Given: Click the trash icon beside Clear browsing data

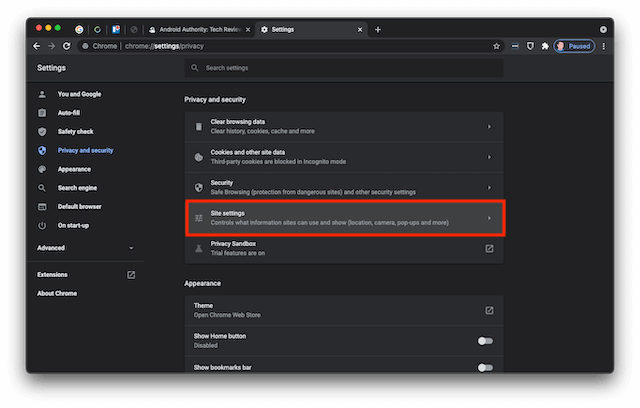Looking at the screenshot, I should tap(198, 127).
